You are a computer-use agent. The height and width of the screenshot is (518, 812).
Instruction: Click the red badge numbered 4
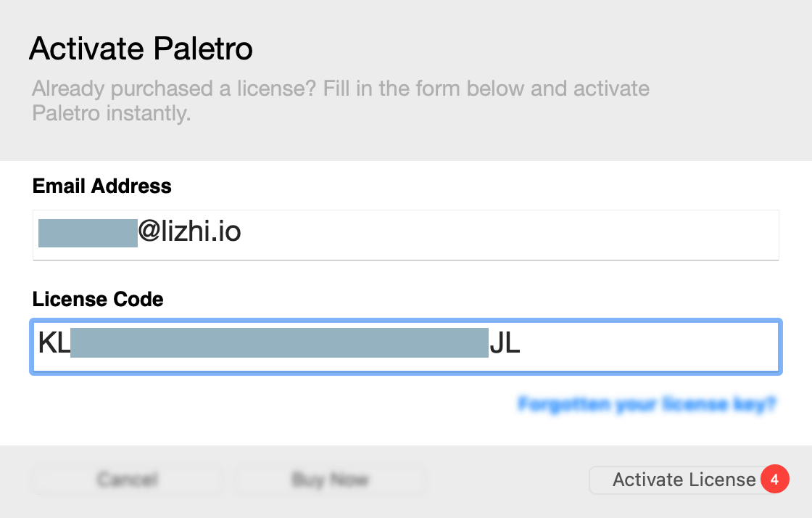[x=774, y=480]
